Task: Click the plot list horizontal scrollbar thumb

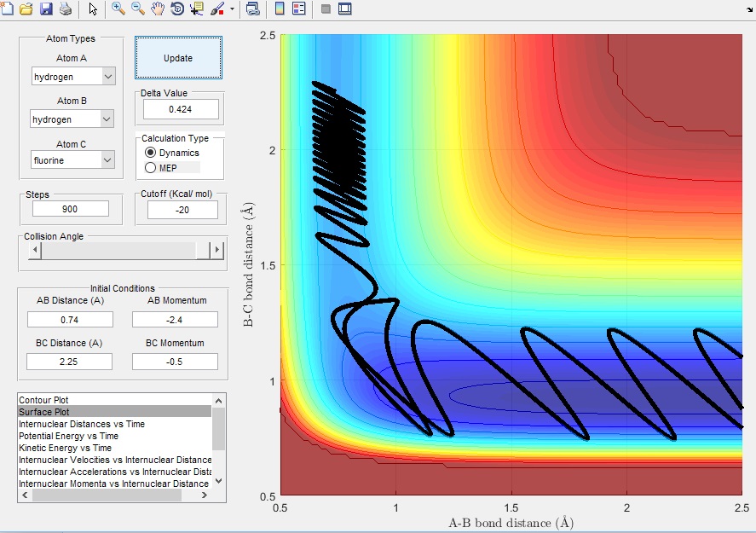Action: 107,495
